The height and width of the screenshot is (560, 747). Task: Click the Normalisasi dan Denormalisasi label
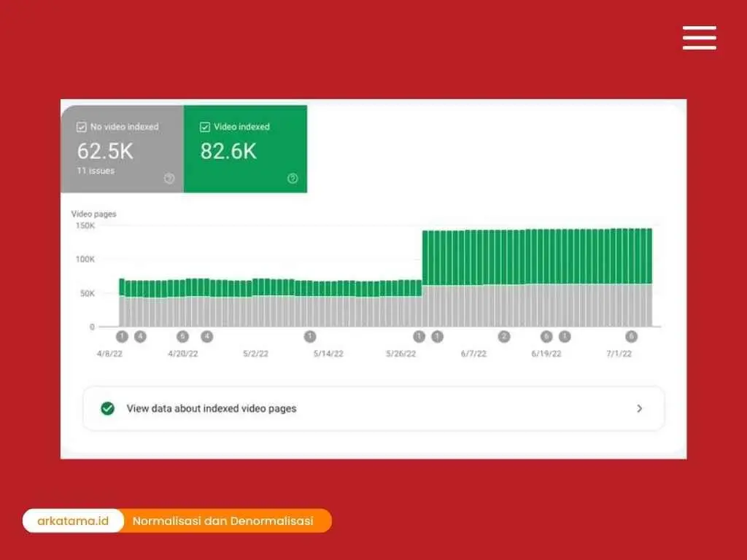click(x=223, y=521)
